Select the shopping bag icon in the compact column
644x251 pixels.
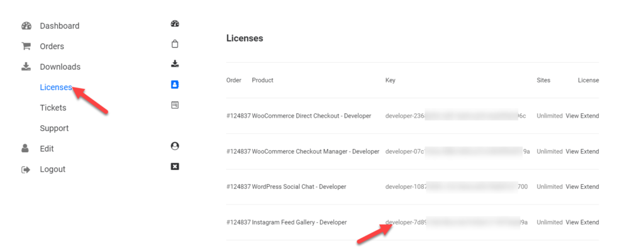click(x=175, y=44)
